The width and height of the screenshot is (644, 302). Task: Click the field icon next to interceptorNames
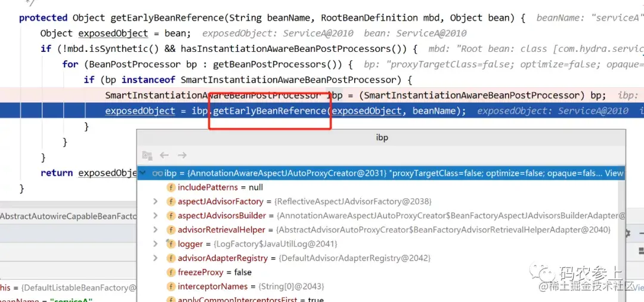point(171,286)
